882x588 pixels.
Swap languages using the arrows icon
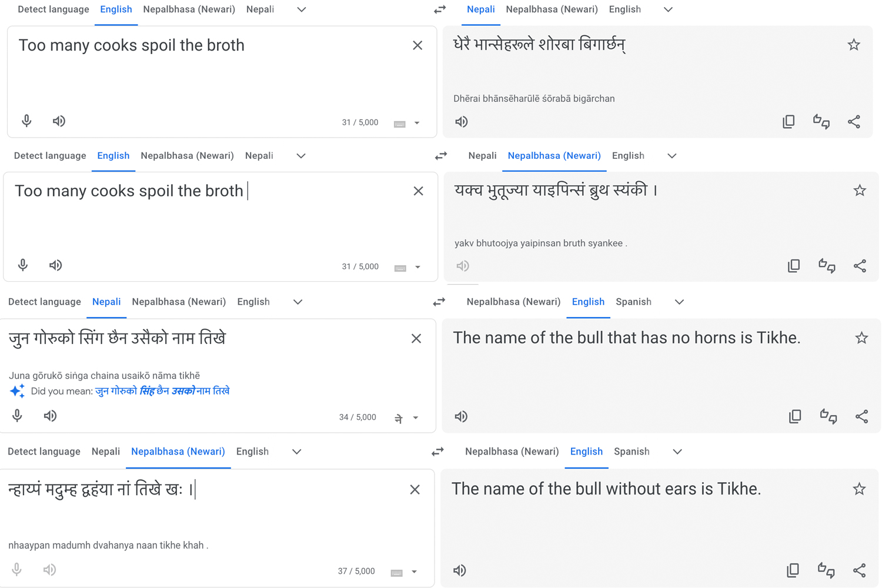440,9
